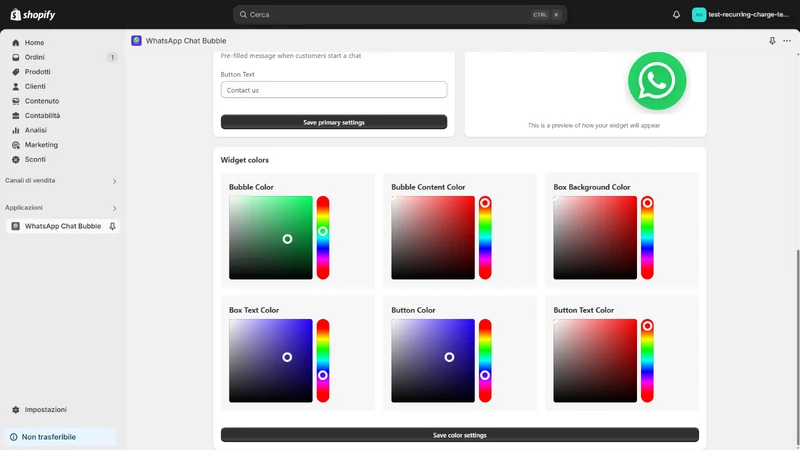Click the Sconti discount icon
Viewport: 800px width, 450px height.
coord(16,160)
